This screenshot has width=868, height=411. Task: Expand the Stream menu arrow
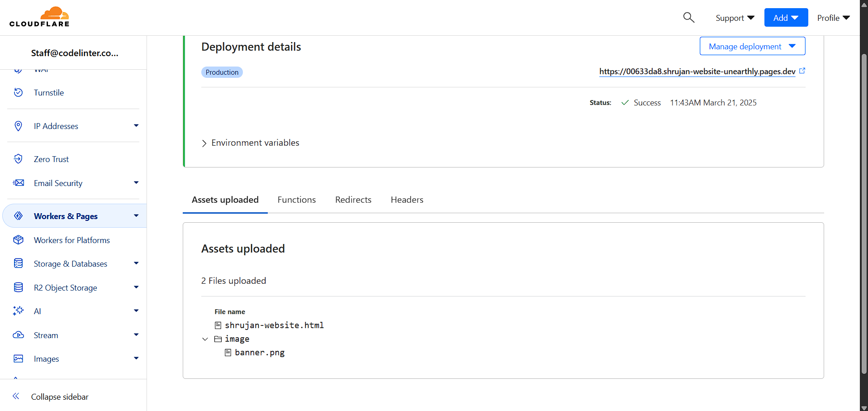pyautogui.click(x=136, y=335)
